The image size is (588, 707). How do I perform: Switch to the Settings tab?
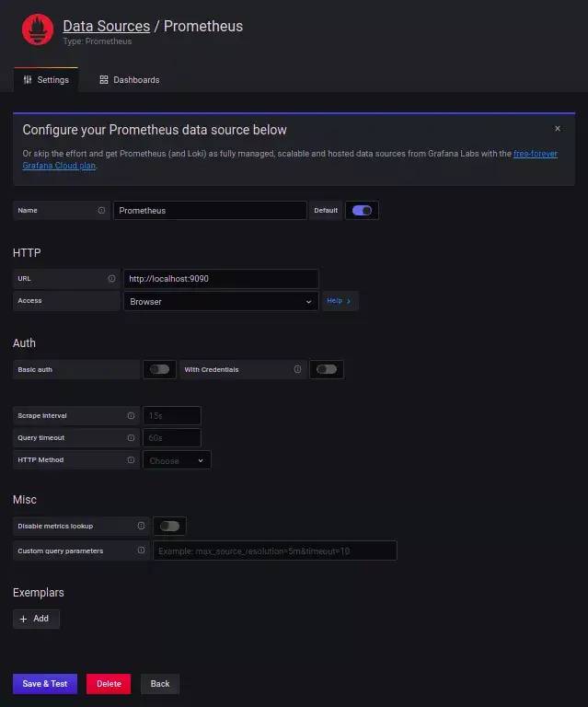click(x=46, y=80)
